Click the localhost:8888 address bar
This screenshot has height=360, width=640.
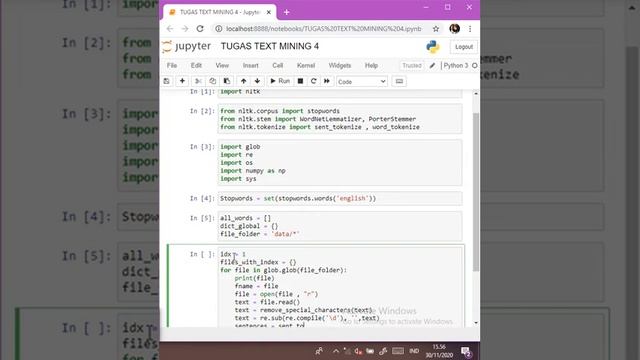click(323, 29)
